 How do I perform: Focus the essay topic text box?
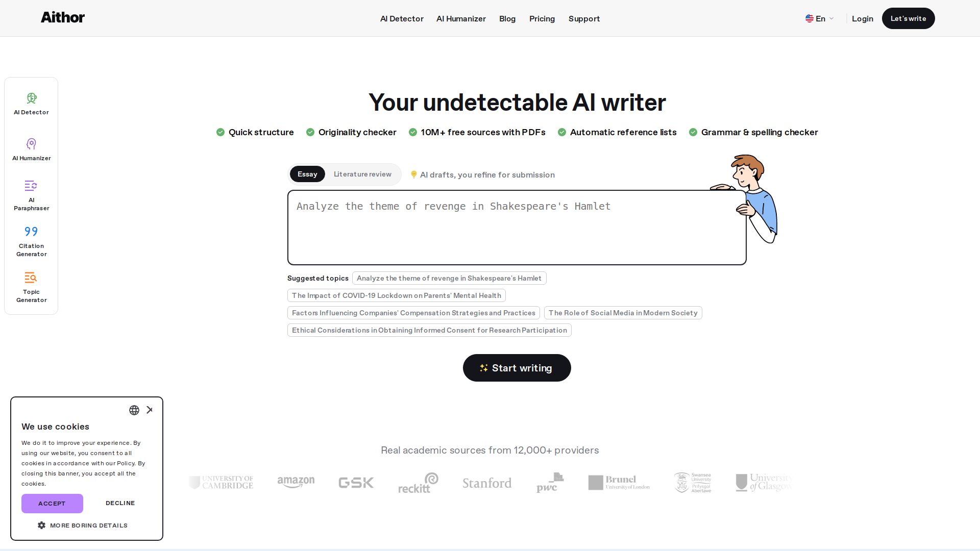click(x=517, y=228)
